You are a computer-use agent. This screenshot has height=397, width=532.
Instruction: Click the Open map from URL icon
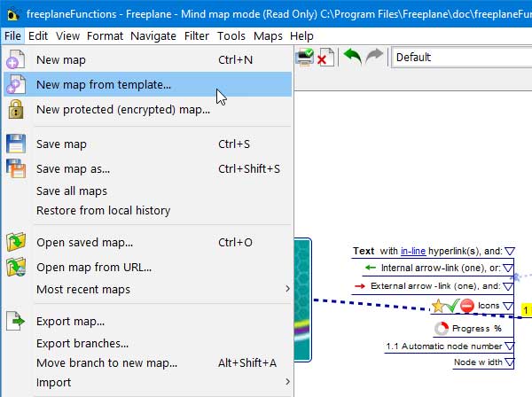tap(16, 267)
